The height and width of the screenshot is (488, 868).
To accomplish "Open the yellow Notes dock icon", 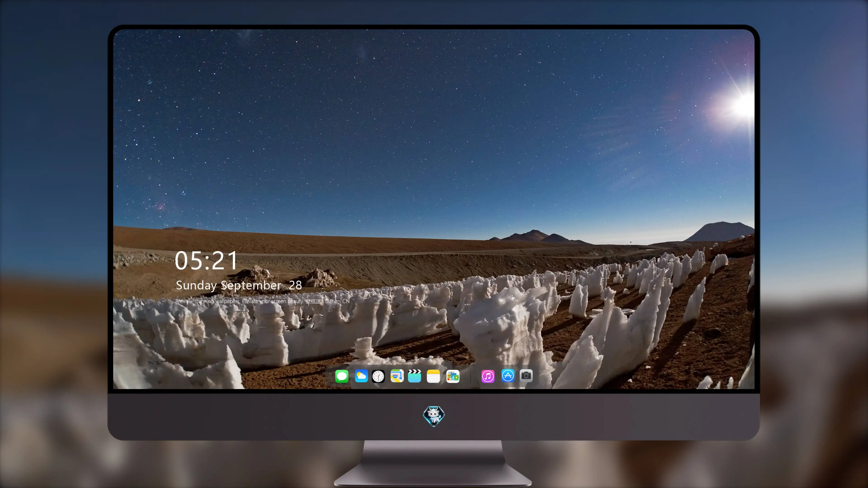I will pos(433,376).
